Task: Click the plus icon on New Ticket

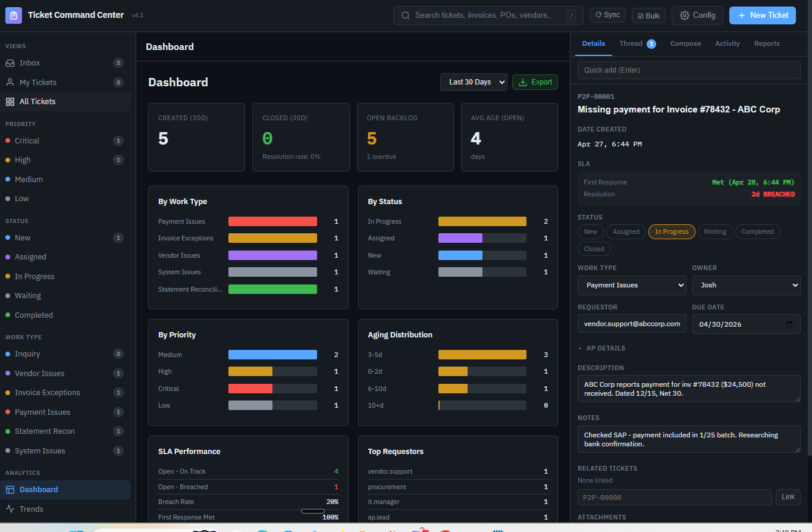Action: (742, 15)
